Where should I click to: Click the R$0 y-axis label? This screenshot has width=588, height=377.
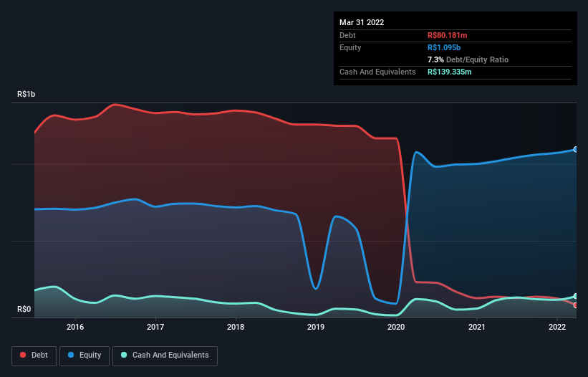click(x=24, y=309)
